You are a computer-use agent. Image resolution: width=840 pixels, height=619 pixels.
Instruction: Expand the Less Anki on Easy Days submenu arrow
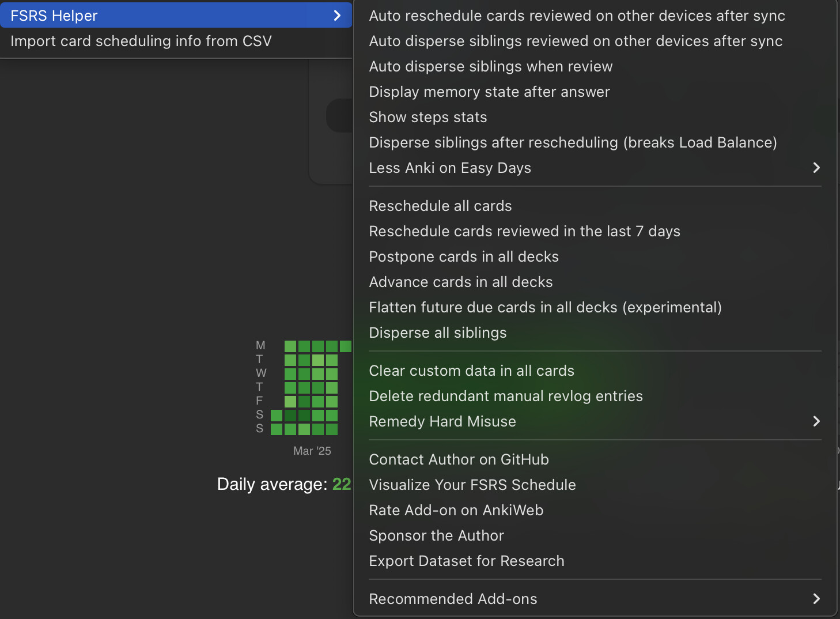(x=816, y=168)
